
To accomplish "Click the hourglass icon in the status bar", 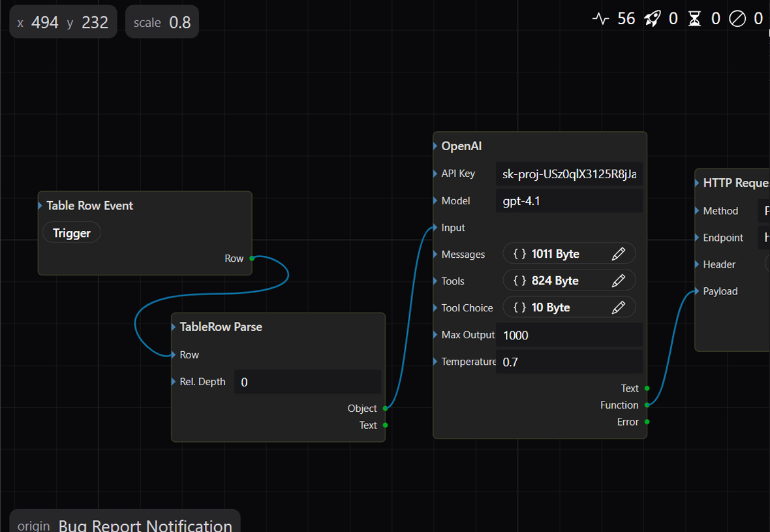I will tap(694, 19).
